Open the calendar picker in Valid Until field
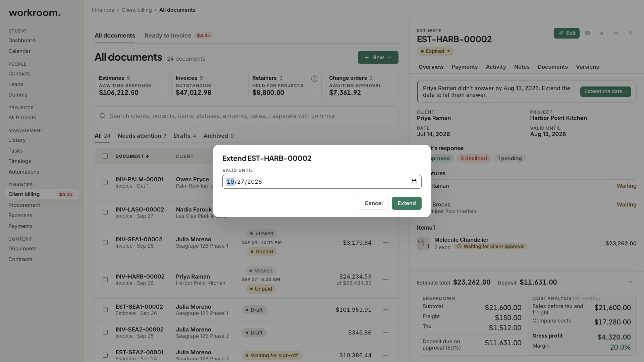The width and height of the screenshot is (644, 362). point(414,182)
